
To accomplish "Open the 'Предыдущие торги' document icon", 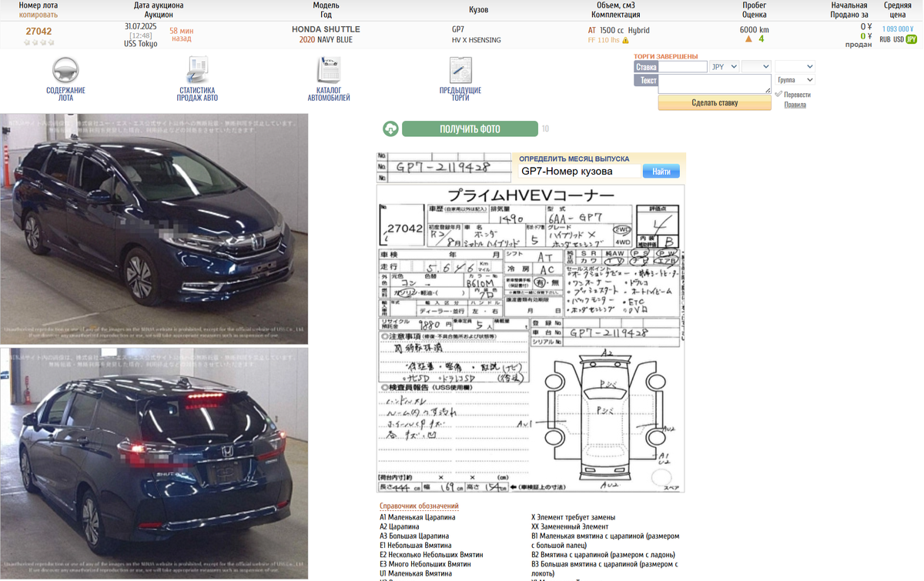I will pyautogui.click(x=460, y=70).
